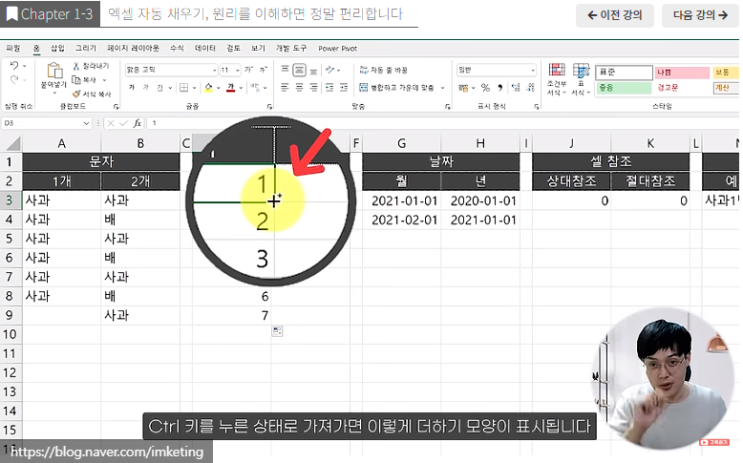Click Wrap Text (자동 줄 바꿈)
This screenshot has width=743, height=463.
click(383, 70)
